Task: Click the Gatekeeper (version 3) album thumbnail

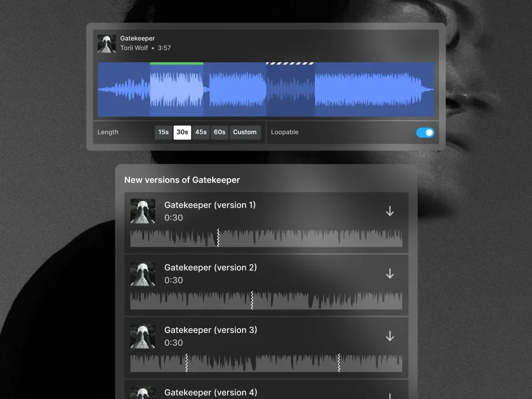Action: (143, 336)
